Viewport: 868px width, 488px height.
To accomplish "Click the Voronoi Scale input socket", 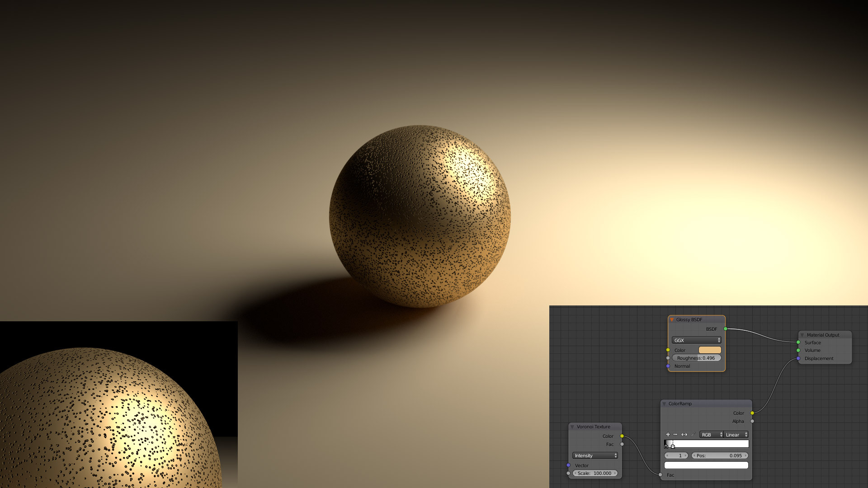I will pos(569,473).
